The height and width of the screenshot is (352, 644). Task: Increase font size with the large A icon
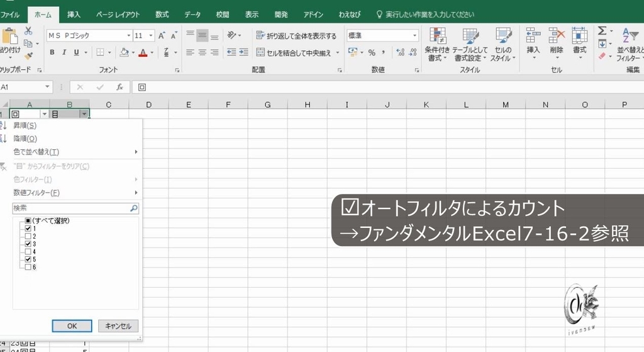(x=162, y=36)
